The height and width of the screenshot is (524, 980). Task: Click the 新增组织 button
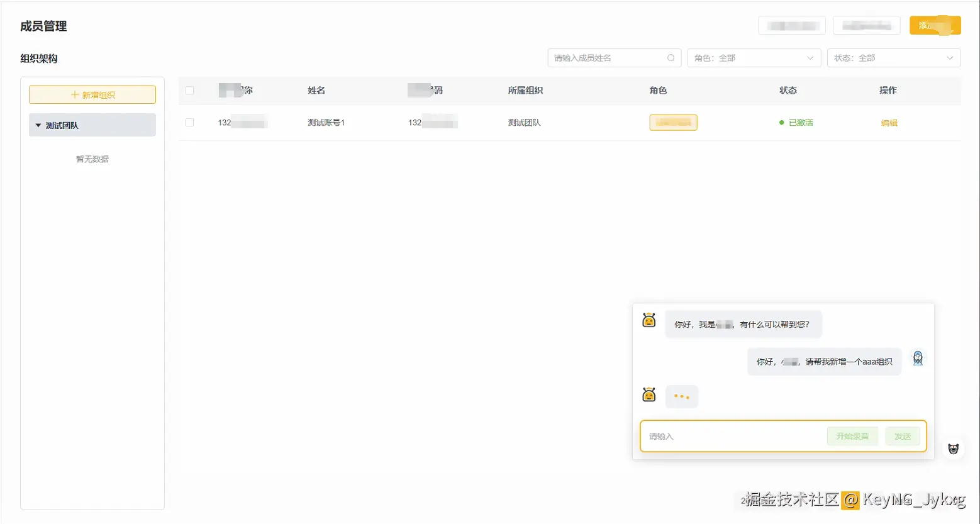point(92,95)
